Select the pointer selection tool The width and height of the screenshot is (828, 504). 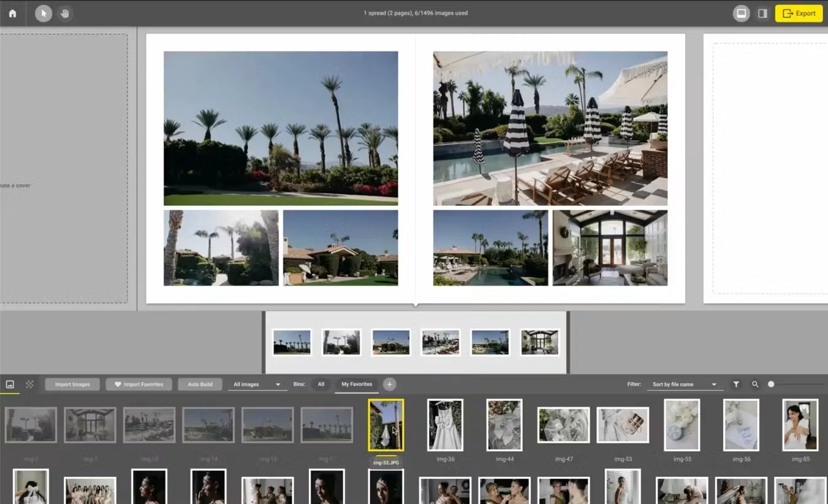[x=44, y=13]
